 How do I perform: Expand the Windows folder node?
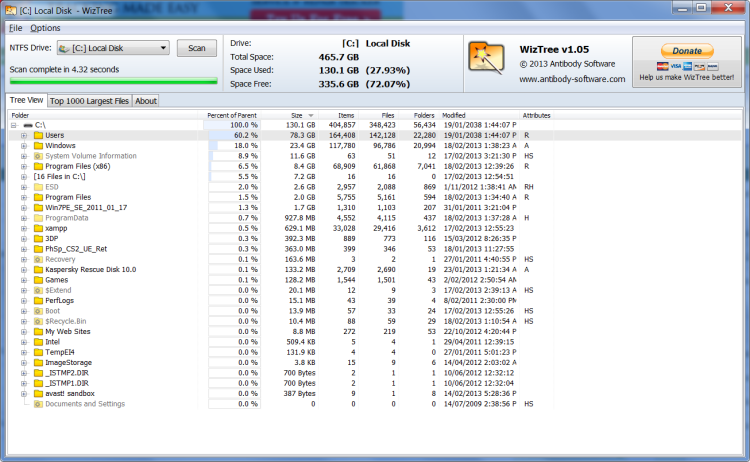point(23,146)
